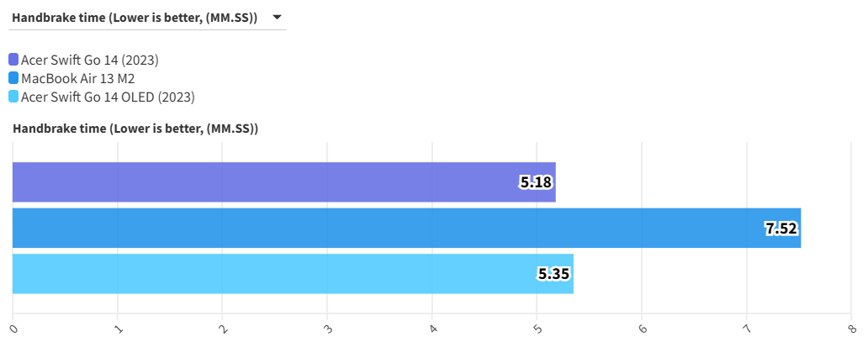Click axis tick label 4
868x347 pixels.
tap(433, 329)
